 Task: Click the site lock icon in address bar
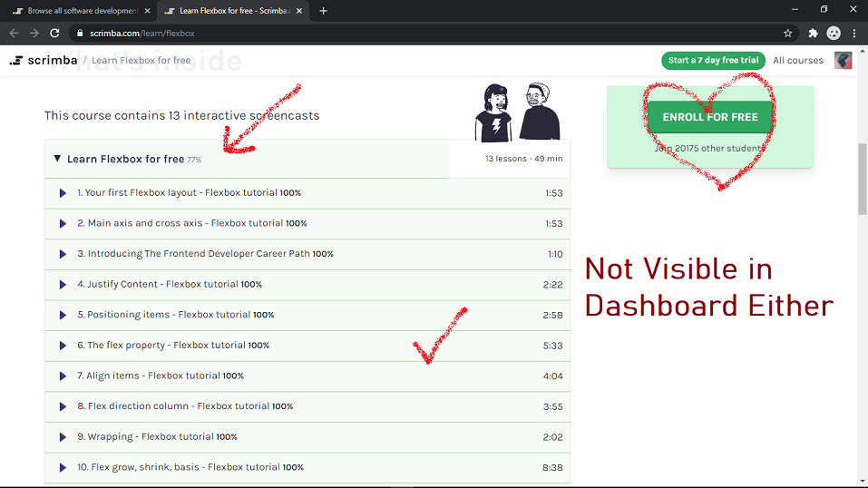point(80,34)
